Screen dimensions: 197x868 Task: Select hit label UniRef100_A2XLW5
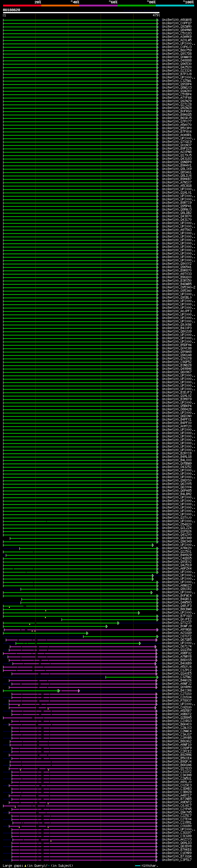pos(177,40)
